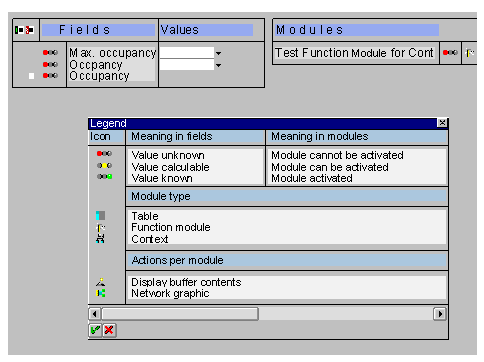
Task: Click function module type icon in Modules
Action: (x=470, y=53)
